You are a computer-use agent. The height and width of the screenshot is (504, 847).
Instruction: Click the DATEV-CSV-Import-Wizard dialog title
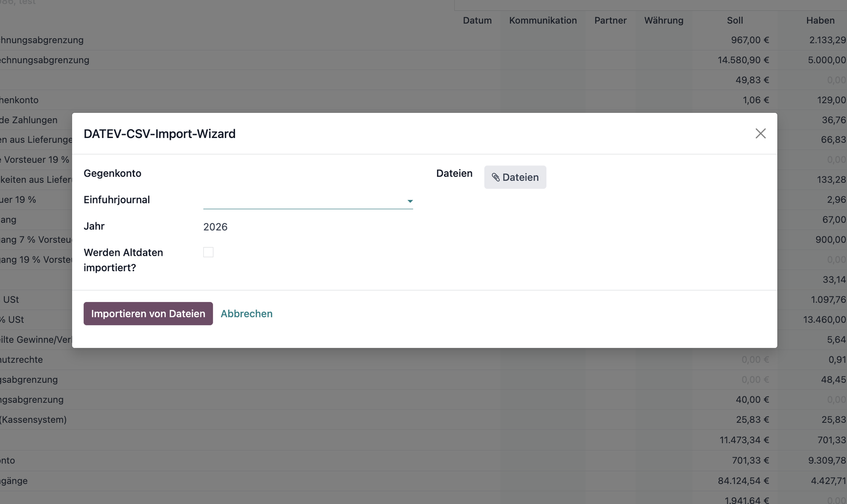click(160, 134)
